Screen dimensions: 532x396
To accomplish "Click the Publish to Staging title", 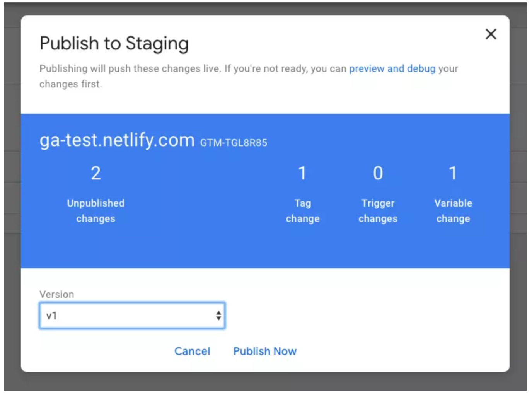I will (x=114, y=43).
